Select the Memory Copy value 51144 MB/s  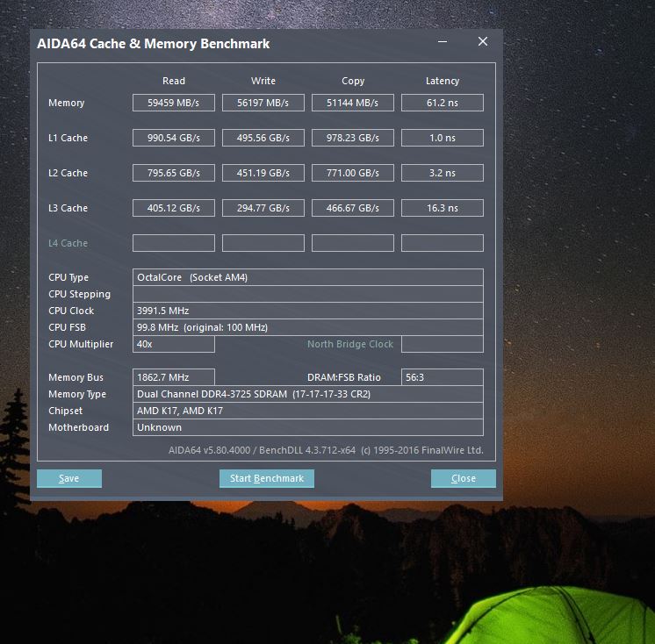353,103
